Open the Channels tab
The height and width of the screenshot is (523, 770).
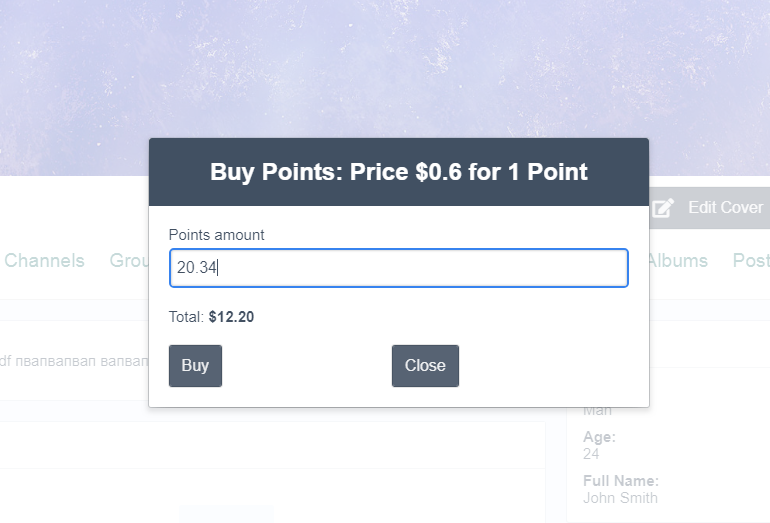pyautogui.click(x=44, y=261)
